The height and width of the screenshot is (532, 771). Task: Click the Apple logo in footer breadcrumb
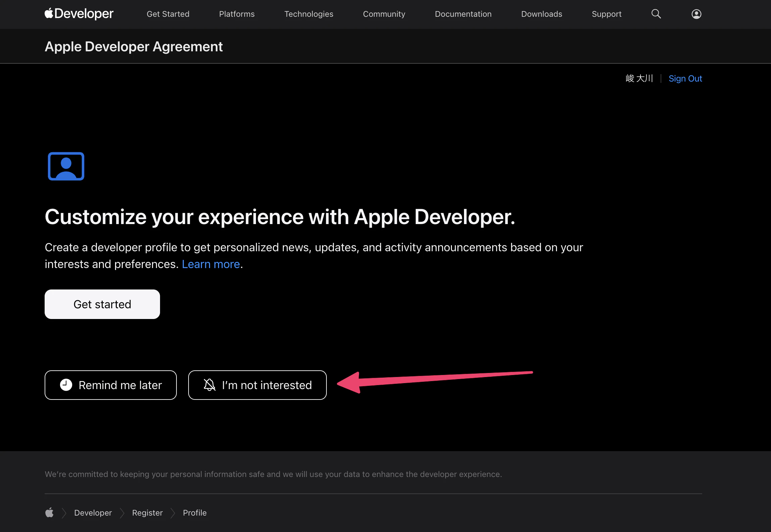point(49,513)
